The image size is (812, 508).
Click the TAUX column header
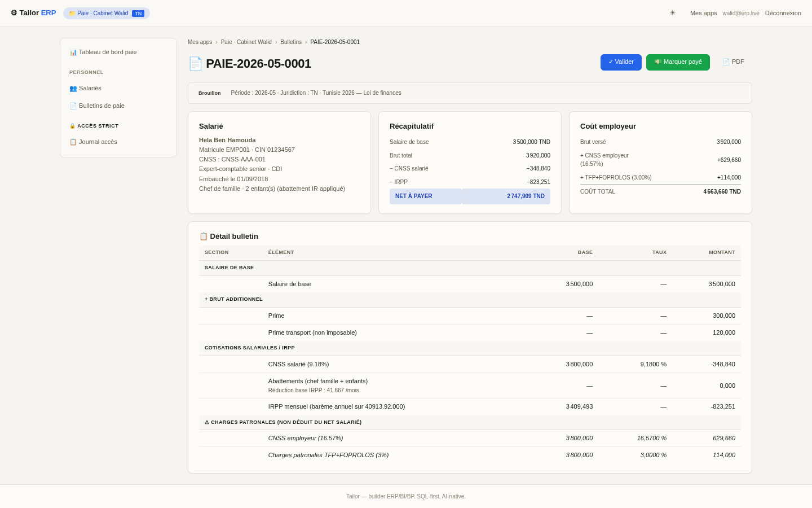click(659, 252)
